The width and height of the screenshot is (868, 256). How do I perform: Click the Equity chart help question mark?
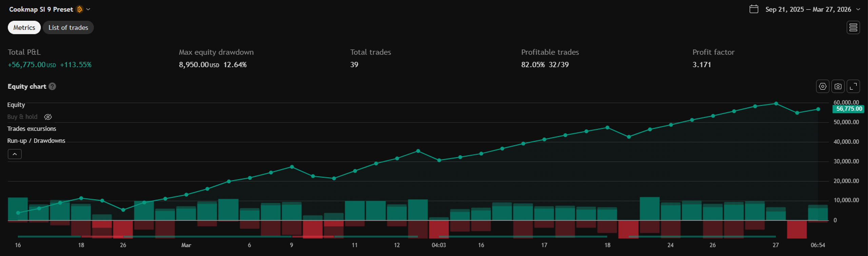[52, 86]
